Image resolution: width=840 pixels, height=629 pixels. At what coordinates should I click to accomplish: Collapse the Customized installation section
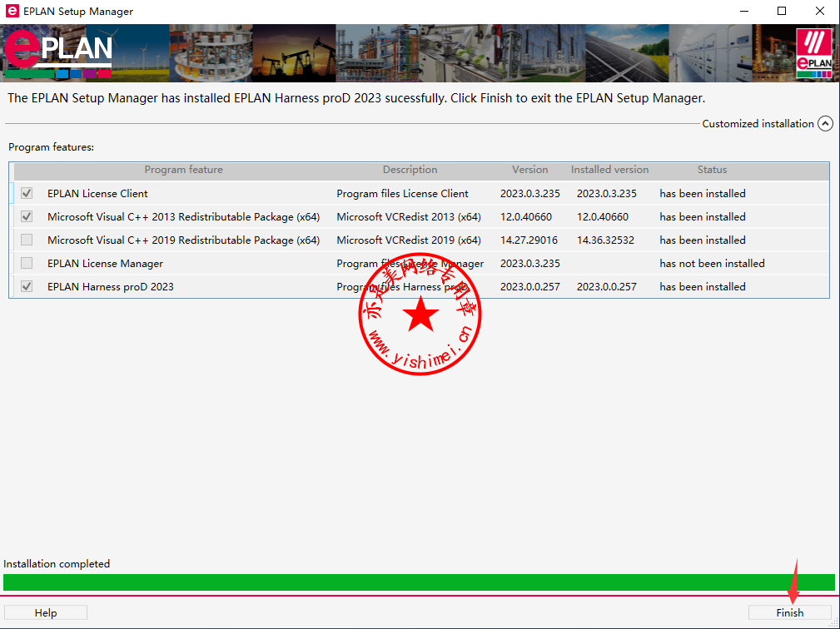[825, 124]
